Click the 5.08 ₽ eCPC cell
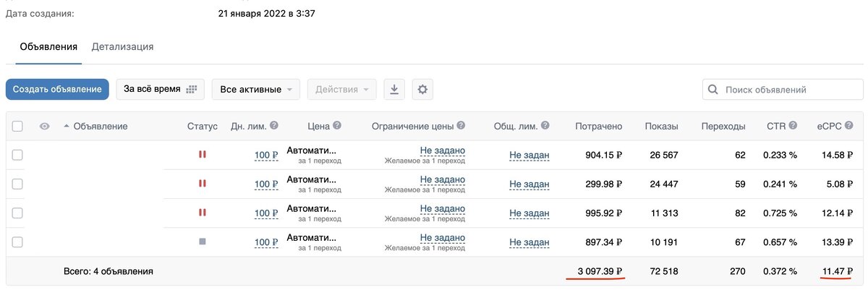Screen dimensions: 868x290 [x=841, y=184]
